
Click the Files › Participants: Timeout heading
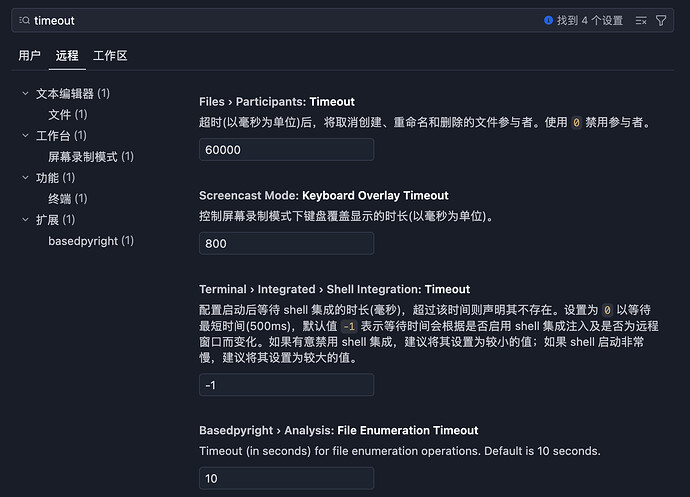click(277, 102)
